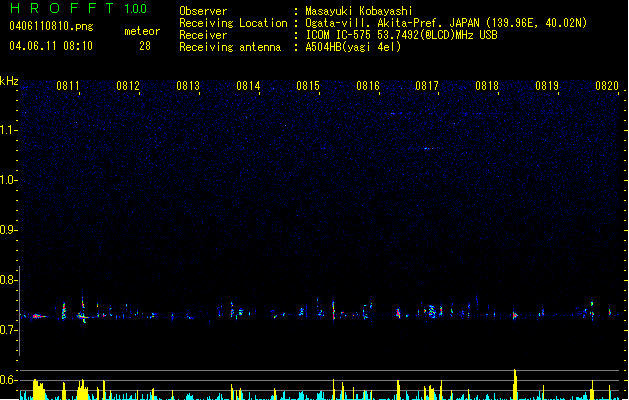Click the HROFFT 1.0.0 title text

(x=79, y=8)
